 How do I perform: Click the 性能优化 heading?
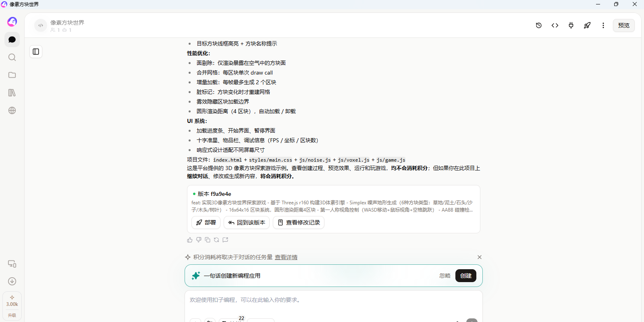pos(198,53)
